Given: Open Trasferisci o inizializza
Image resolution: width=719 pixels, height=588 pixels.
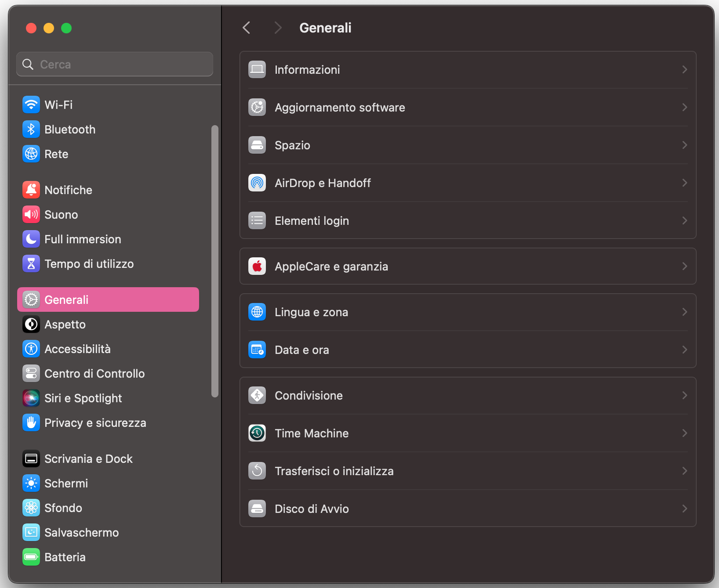Looking at the screenshot, I should tap(334, 471).
